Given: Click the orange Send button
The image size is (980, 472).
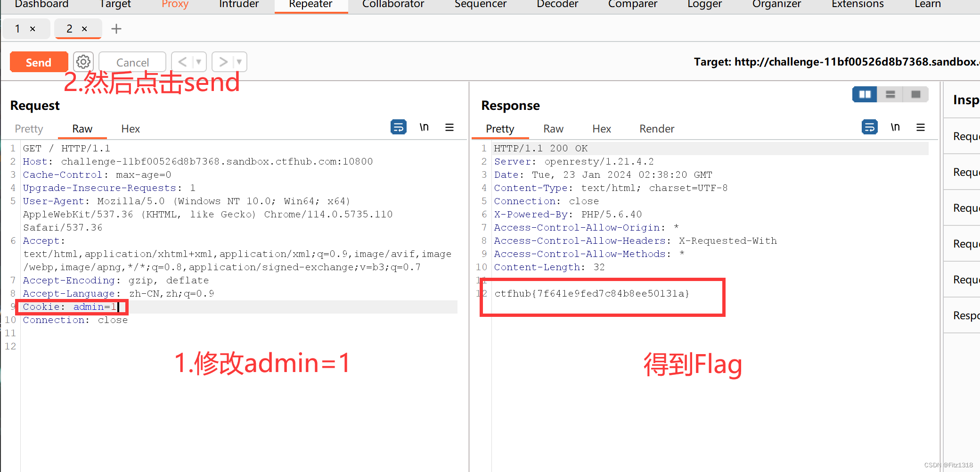Looking at the screenshot, I should (39, 62).
